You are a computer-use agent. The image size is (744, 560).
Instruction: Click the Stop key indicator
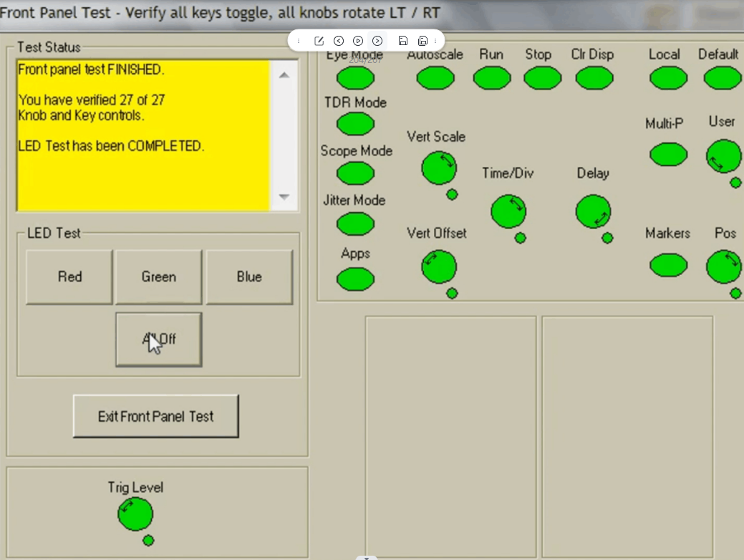tap(542, 78)
